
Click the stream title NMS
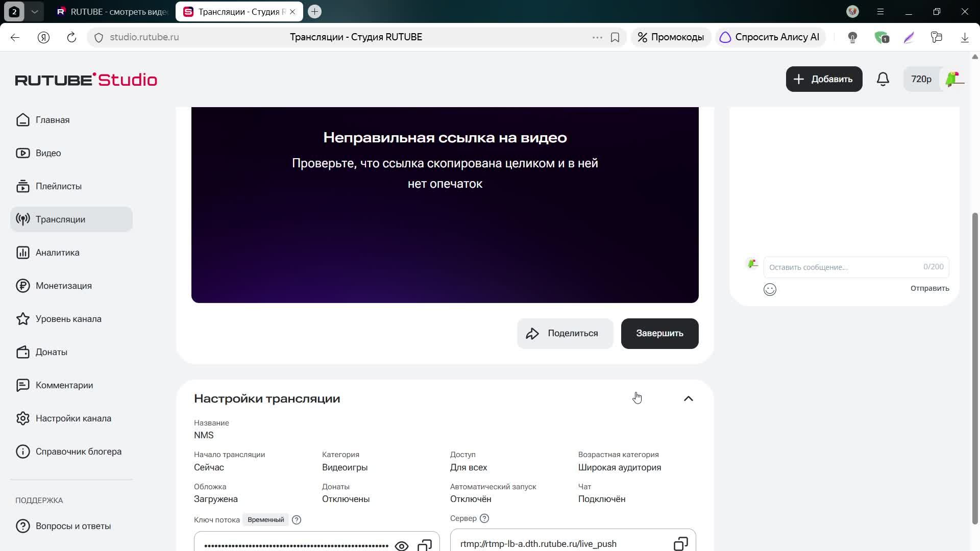(x=204, y=435)
